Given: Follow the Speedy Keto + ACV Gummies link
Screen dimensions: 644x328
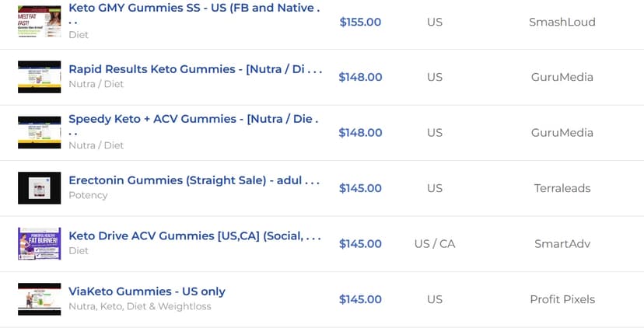Looking at the screenshot, I should [x=194, y=125].
